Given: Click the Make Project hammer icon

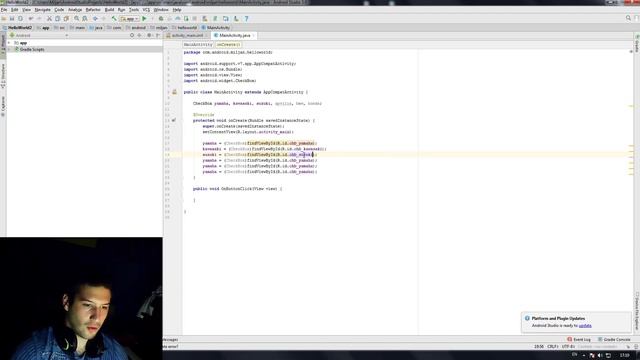Looking at the screenshot, I should 114,18.
